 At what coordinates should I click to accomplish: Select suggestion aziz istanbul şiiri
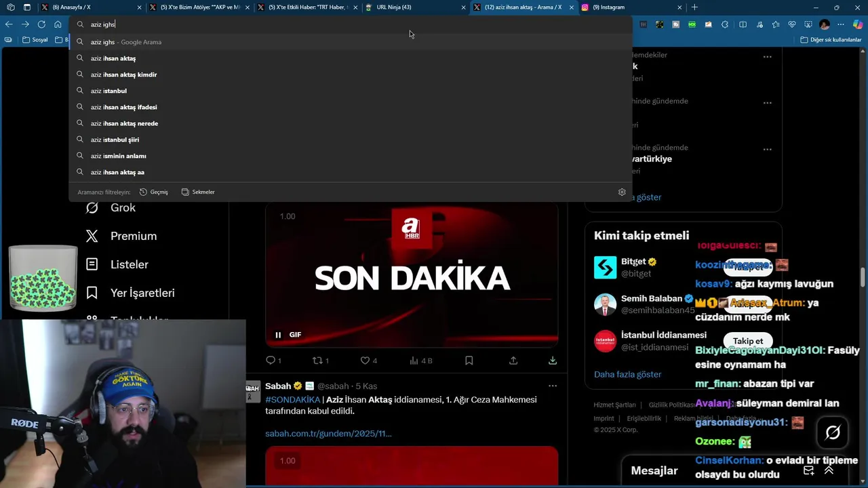point(350,140)
